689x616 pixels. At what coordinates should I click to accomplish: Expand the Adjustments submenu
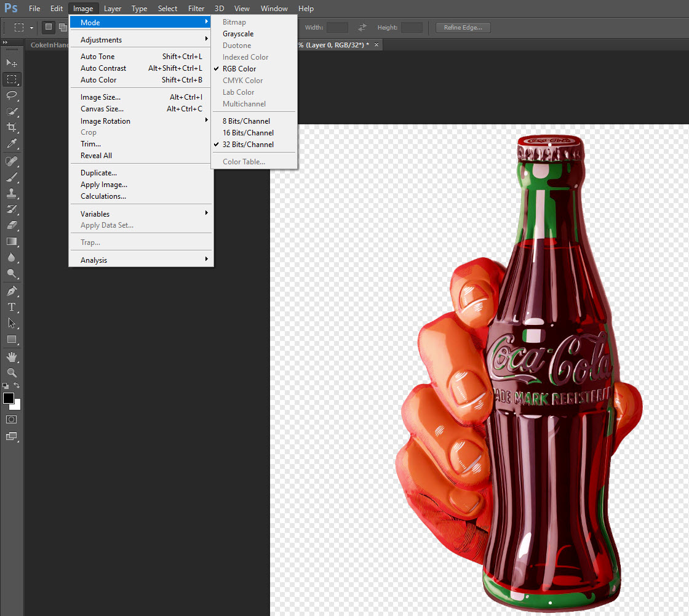tap(102, 39)
